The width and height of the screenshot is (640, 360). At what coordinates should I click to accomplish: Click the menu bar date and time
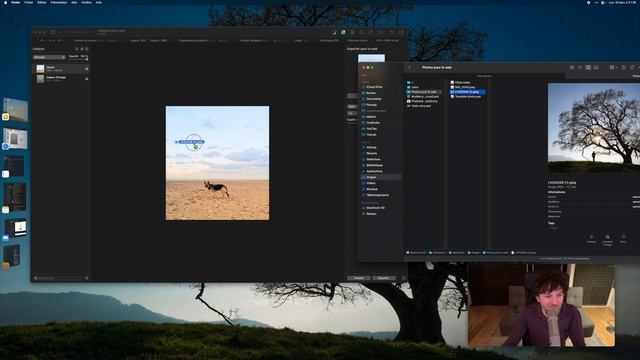pos(623,2)
